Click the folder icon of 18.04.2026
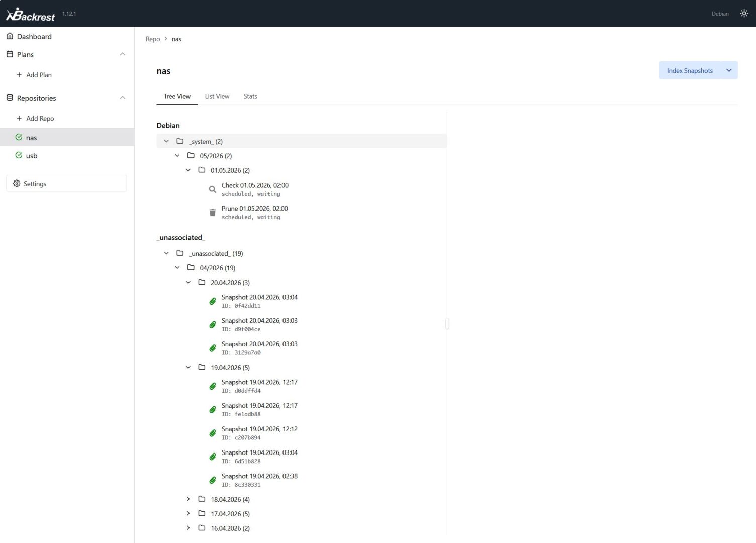This screenshot has height=543, width=756. pyautogui.click(x=202, y=499)
